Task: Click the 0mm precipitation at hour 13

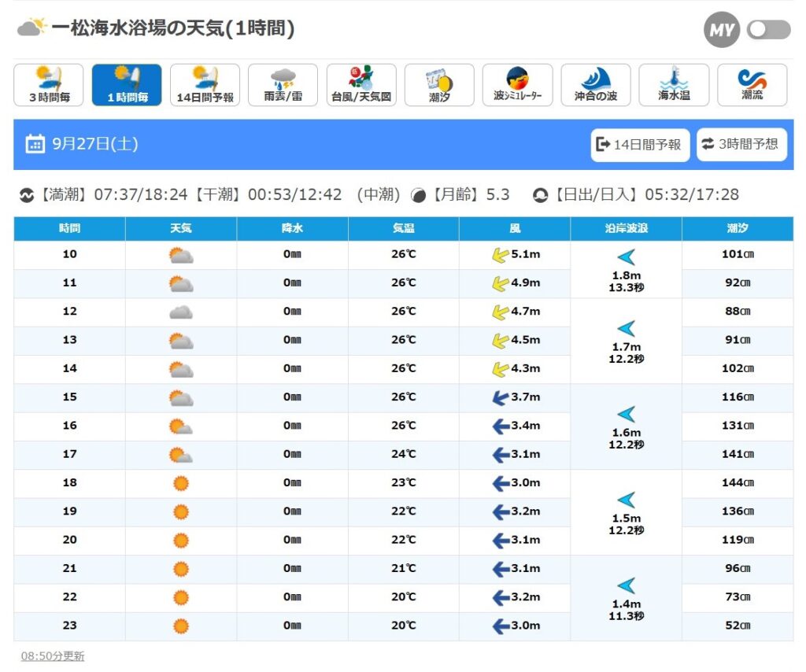Action: click(292, 340)
